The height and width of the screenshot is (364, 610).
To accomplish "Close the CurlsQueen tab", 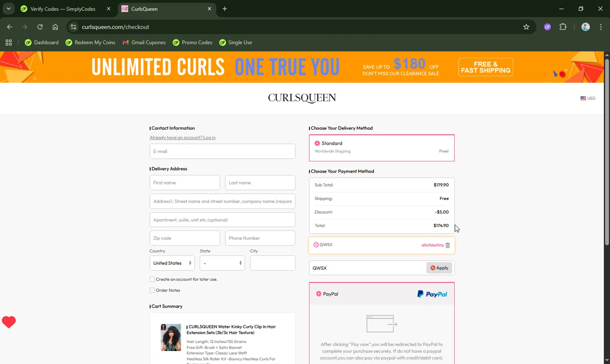I will [x=209, y=9].
